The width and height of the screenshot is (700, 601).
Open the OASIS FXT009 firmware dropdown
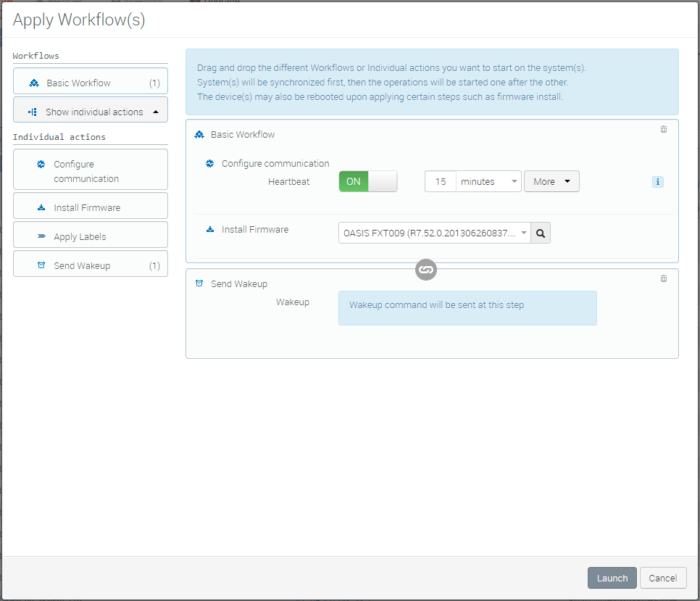click(435, 233)
